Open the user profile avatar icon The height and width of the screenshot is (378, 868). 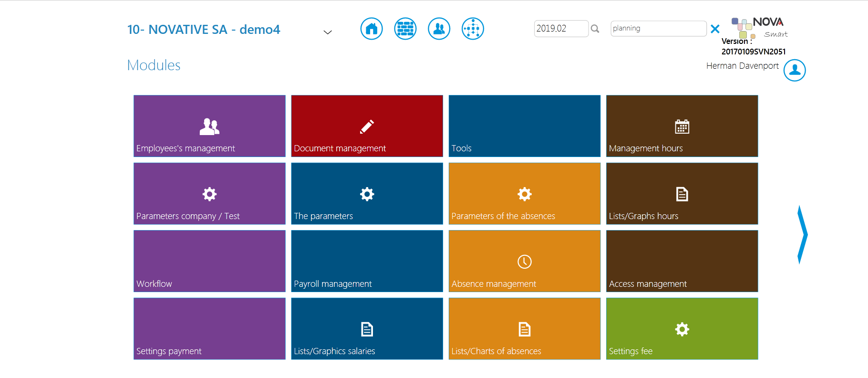point(794,70)
